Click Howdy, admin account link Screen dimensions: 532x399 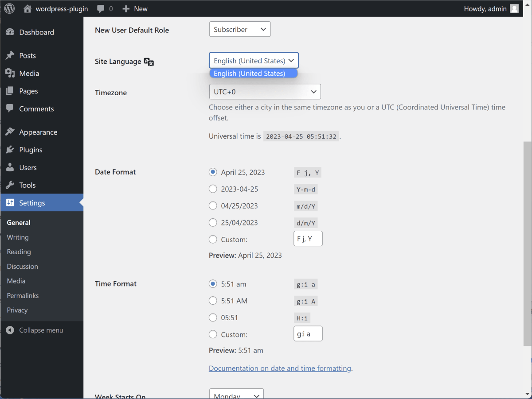[491, 9]
